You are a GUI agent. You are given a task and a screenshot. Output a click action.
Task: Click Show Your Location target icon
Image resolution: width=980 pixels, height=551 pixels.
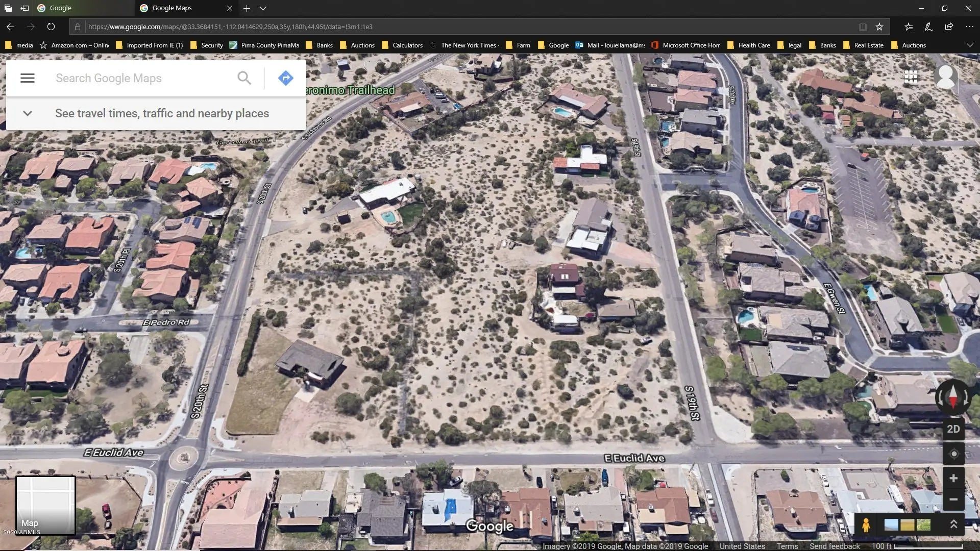pos(953,454)
